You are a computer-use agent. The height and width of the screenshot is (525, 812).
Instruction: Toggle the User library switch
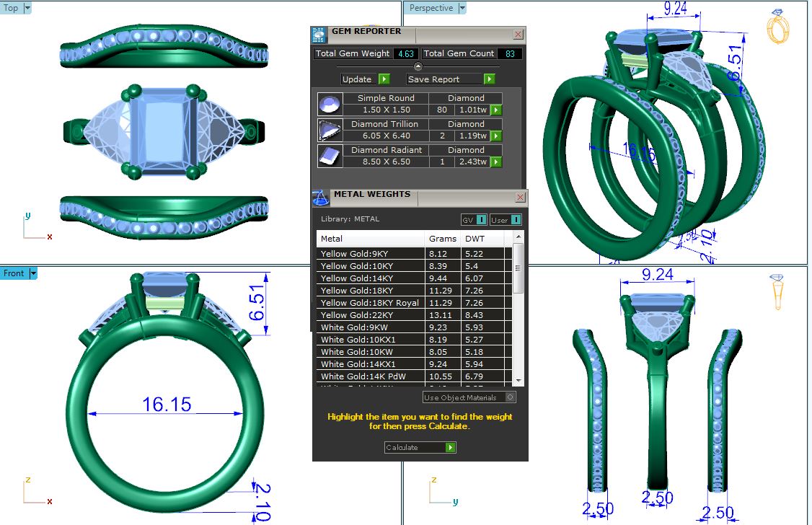506,220
